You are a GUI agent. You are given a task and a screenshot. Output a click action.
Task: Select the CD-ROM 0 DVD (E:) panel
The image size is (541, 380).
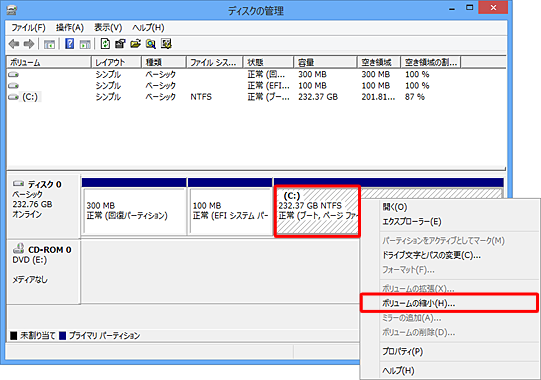44,272
